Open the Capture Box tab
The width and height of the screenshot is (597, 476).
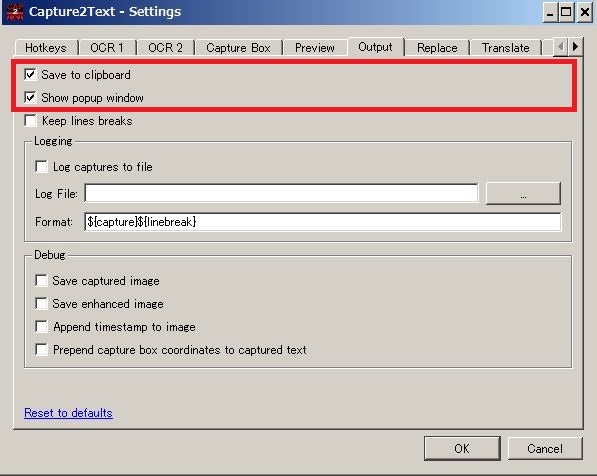[x=238, y=48]
